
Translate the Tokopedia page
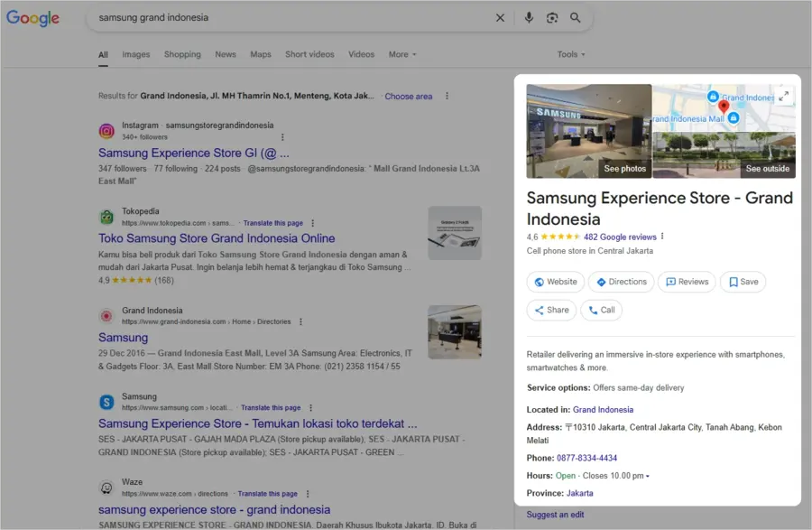tap(272, 223)
